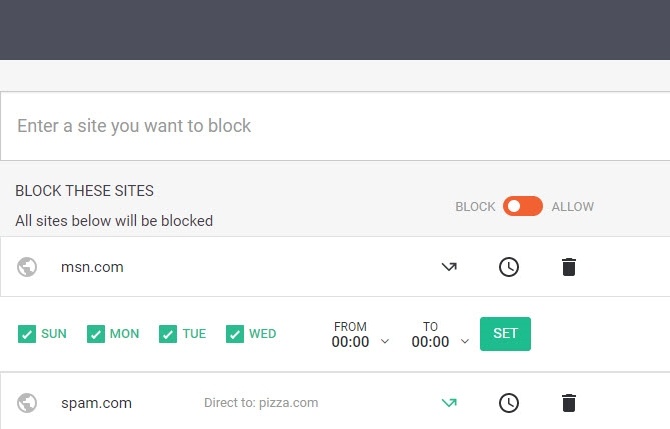Uncheck the TUE checkbox

click(x=168, y=334)
